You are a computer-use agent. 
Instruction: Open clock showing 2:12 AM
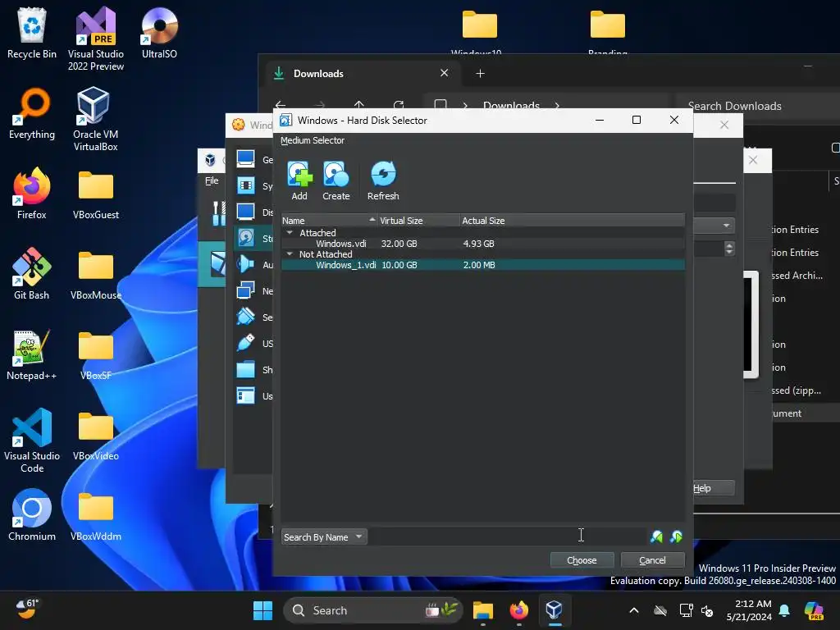coord(750,610)
